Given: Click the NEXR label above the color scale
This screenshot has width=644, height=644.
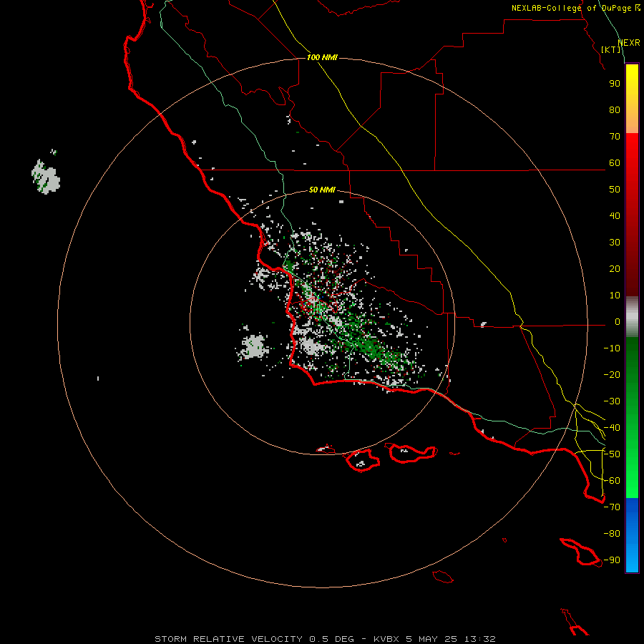Looking at the screenshot, I should [x=629, y=43].
